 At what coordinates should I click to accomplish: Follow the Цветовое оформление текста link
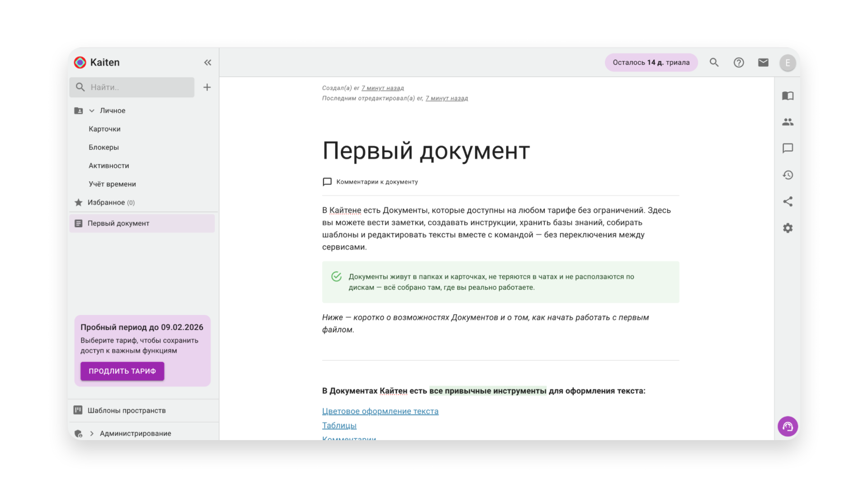[380, 411]
